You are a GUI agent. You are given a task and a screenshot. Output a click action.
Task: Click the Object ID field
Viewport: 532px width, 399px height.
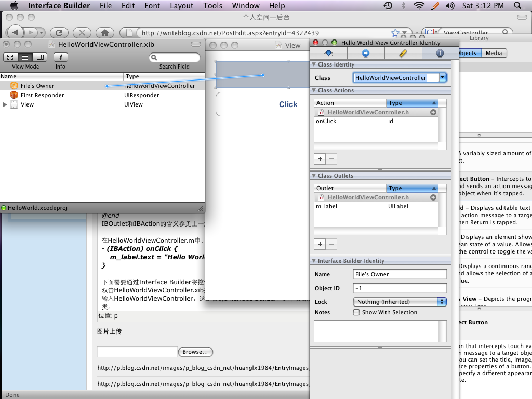click(x=400, y=288)
